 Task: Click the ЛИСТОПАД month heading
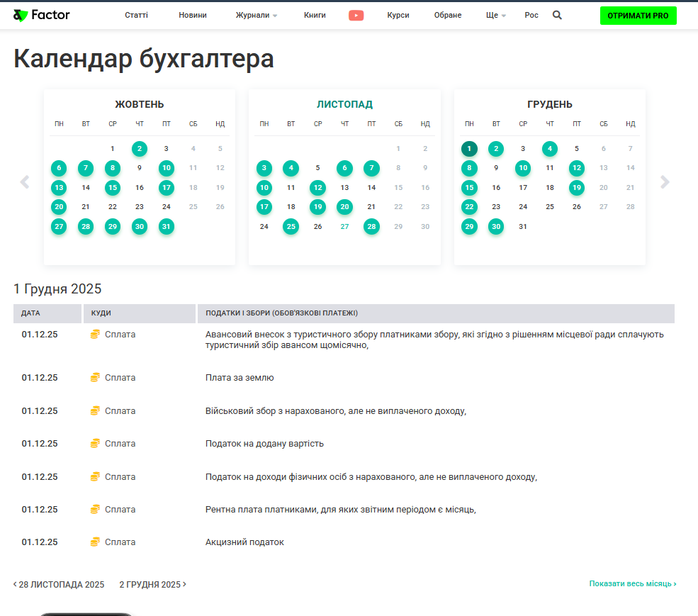pos(344,104)
